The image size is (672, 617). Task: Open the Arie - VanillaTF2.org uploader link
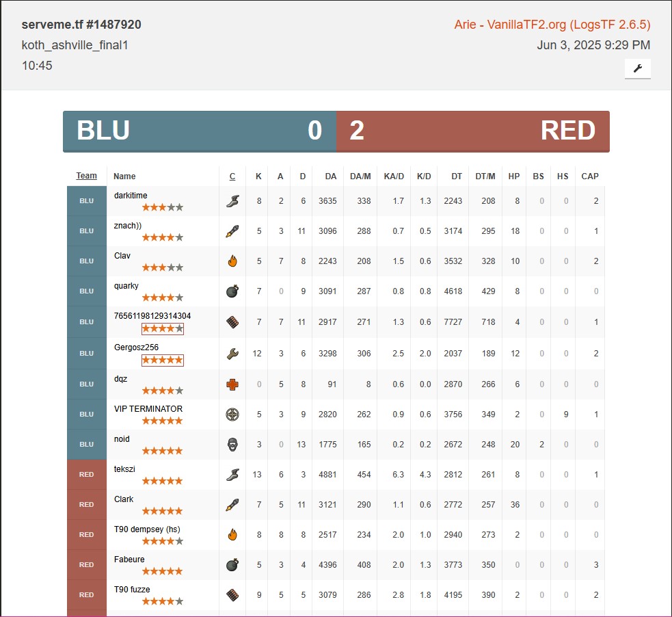(552, 25)
